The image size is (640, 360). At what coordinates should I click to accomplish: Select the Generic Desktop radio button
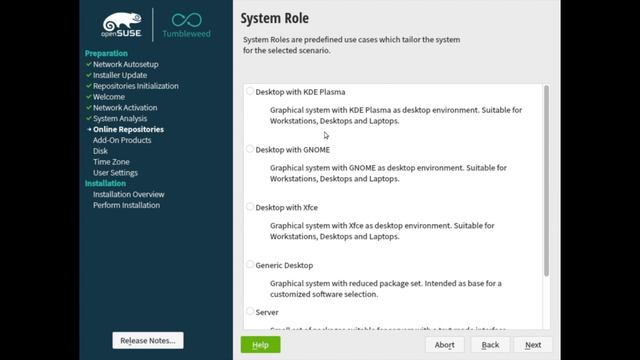(x=250, y=265)
